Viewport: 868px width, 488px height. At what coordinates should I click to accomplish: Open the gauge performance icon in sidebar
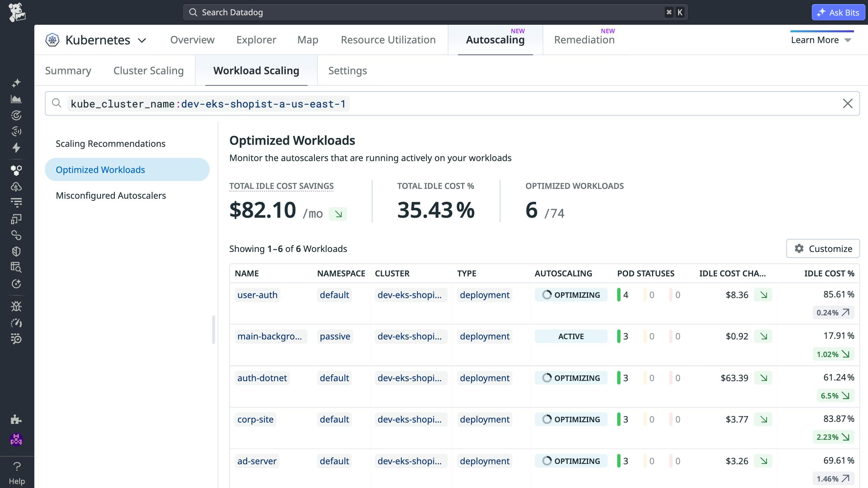pos(16,323)
